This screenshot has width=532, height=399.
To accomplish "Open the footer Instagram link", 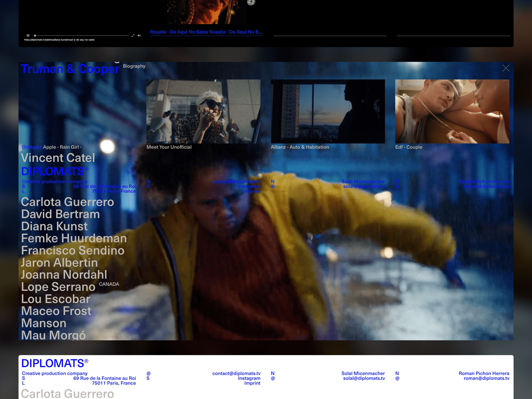I will coord(249,378).
